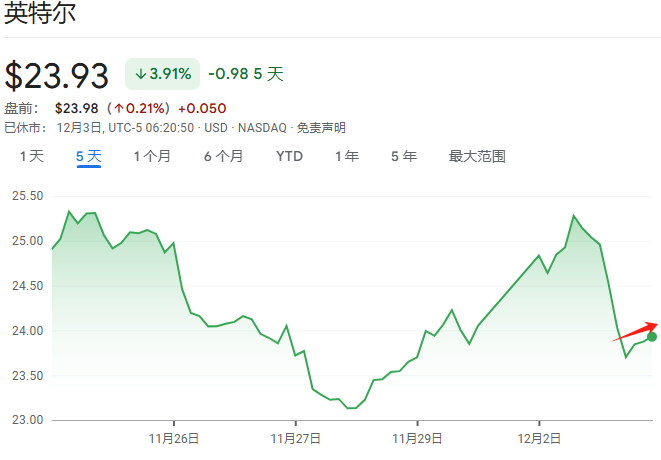661x460 pixels.
Task: Select the YTD range tab
Action: pos(289,156)
